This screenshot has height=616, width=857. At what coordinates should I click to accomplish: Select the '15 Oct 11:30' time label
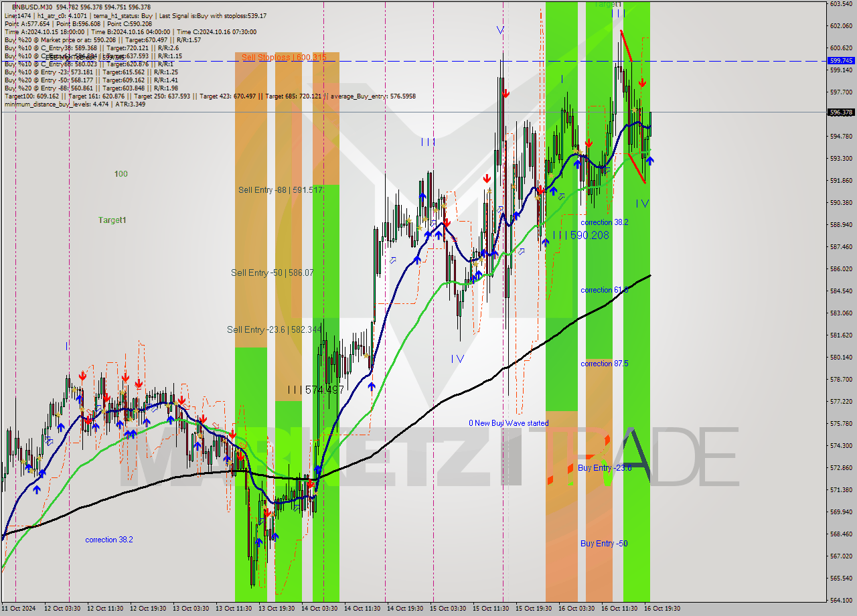491,609
